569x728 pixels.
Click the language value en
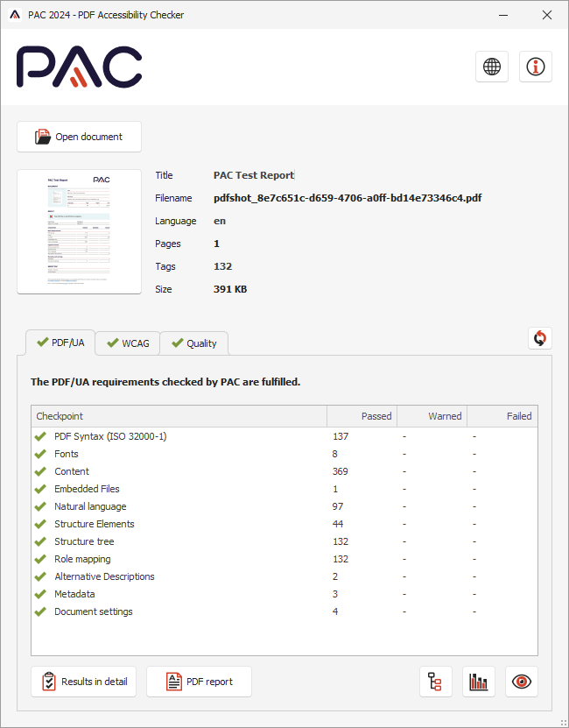click(x=220, y=221)
